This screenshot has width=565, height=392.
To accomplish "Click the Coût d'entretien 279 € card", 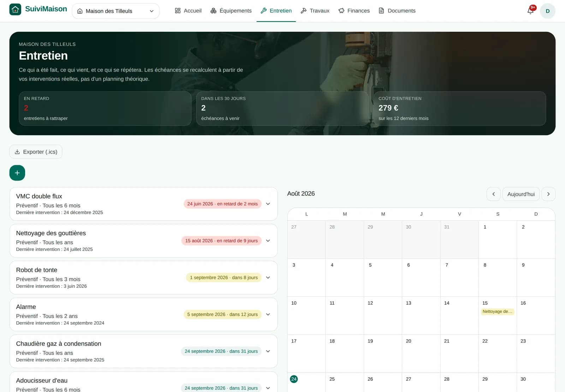I will tap(460, 109).
